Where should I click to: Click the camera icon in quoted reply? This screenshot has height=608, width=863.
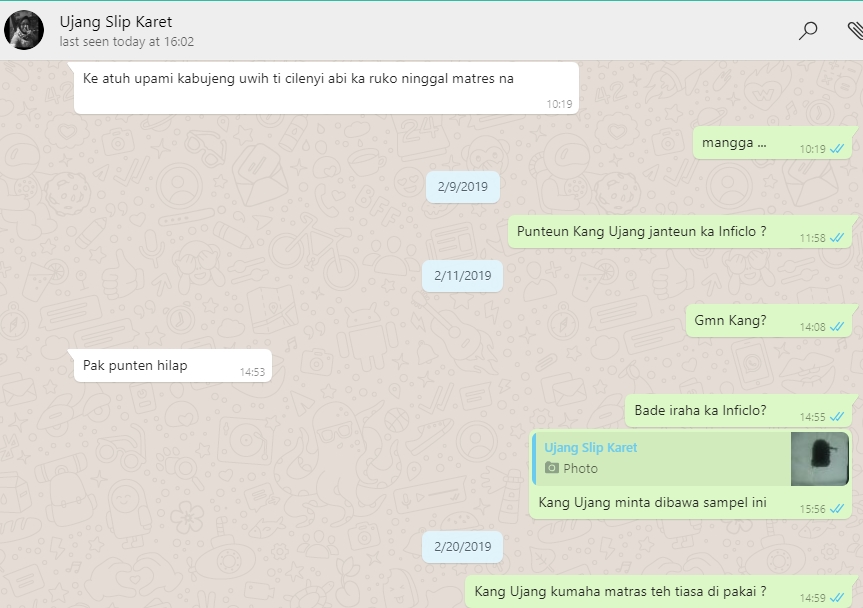pyautogui.click(x=551, y=468)
